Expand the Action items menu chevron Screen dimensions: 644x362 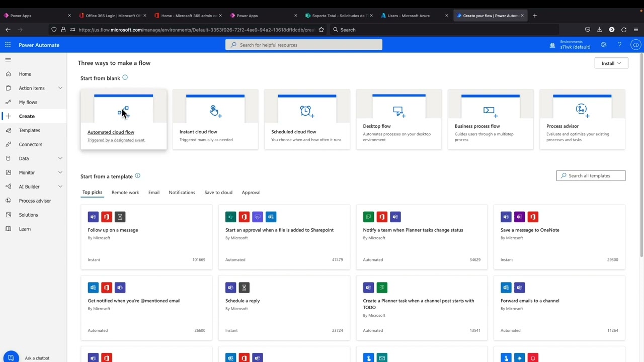(60, 88)
